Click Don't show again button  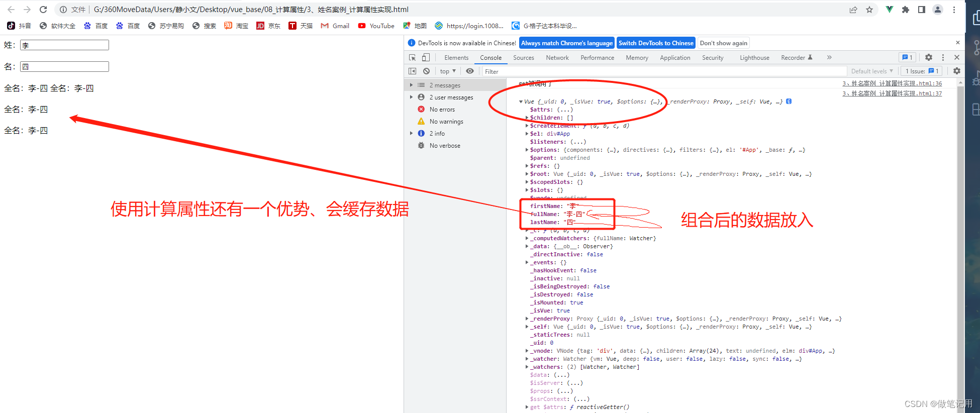pyautogui.click(x=724, y=43)
